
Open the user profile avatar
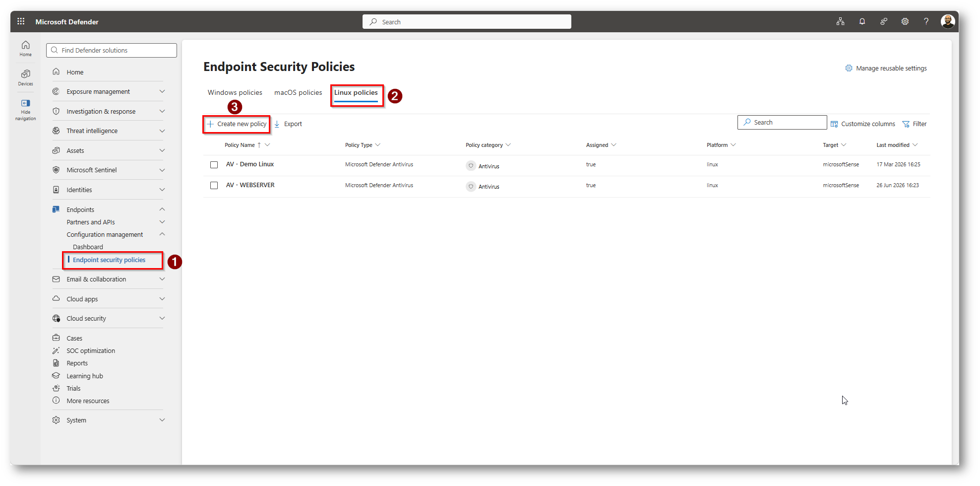pyautogui.click(x=948, y=21)
